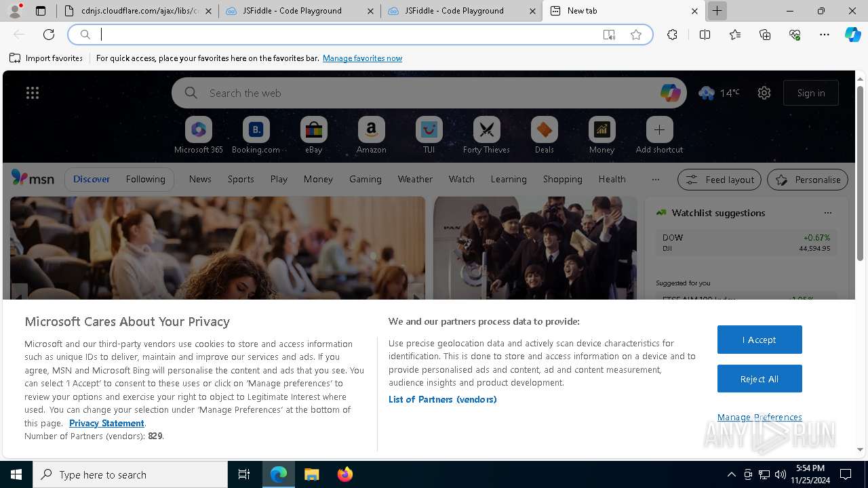Open List of Partners (vendors) link
Screen dimensions: 868x488
[x=442, y=399]
